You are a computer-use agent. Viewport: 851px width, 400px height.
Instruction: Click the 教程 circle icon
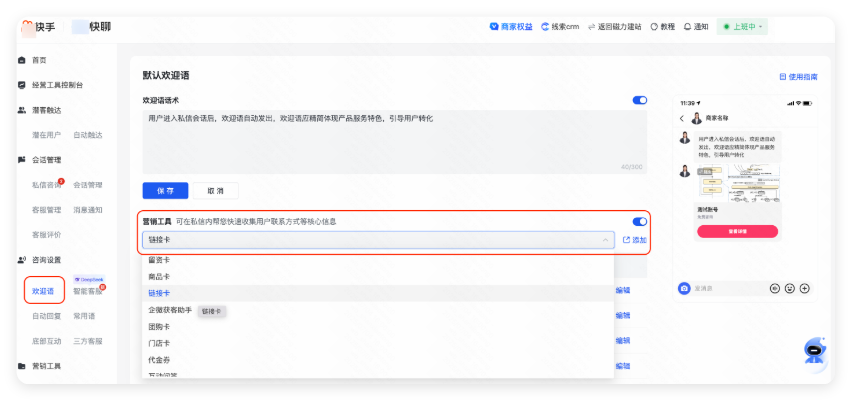click(654, 27)
